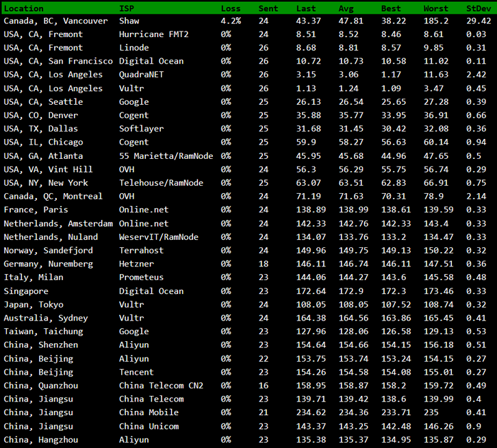Viewport: 497px width, 448px height.
Task: Click the 185.2 worst value
Action: click(436, 21)
